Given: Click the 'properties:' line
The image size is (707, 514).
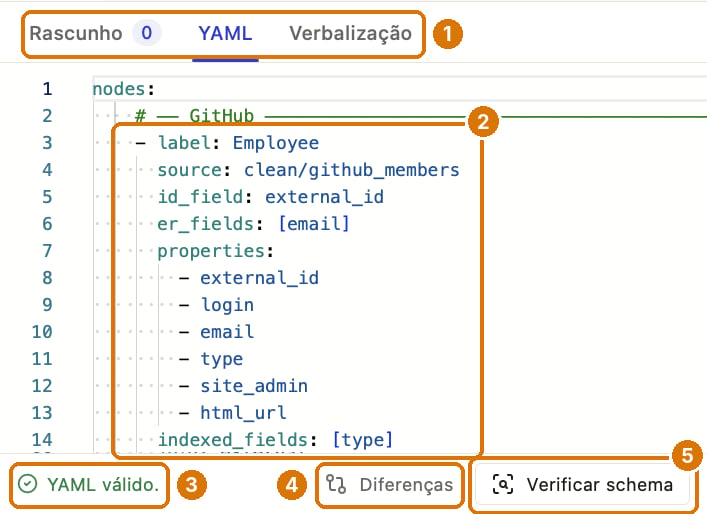Looking at the screenshot, I should [216, 251].
